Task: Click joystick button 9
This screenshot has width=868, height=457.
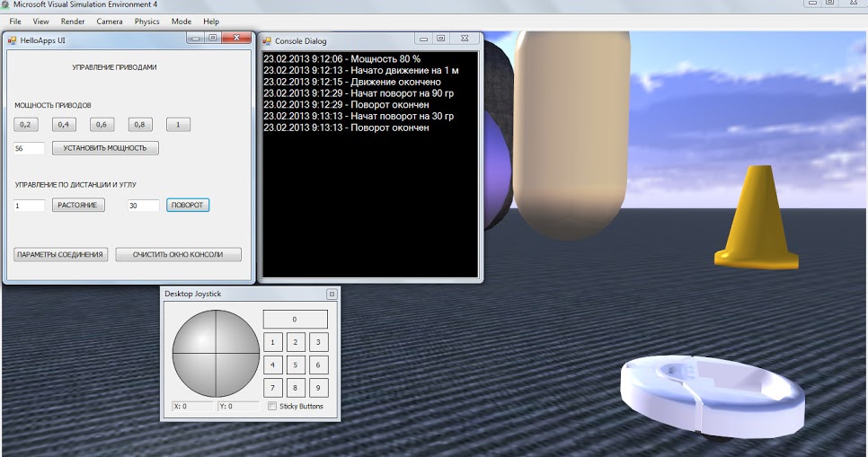Action: coord(318,387)
